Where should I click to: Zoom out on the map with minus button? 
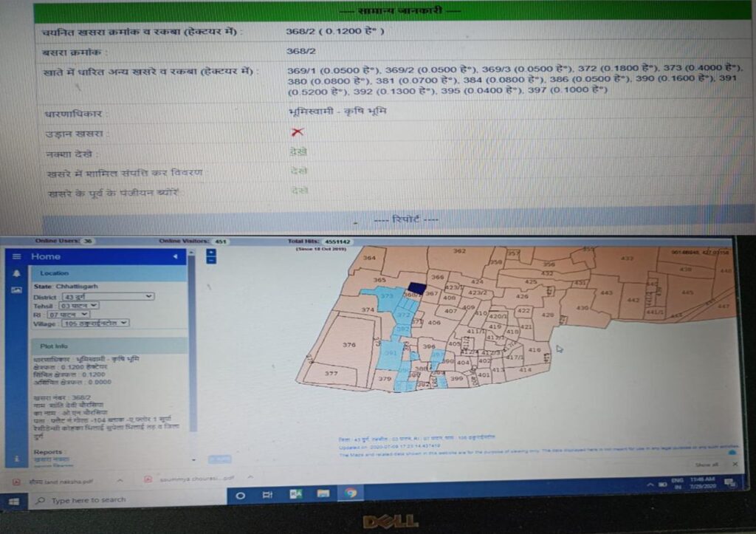211,261
